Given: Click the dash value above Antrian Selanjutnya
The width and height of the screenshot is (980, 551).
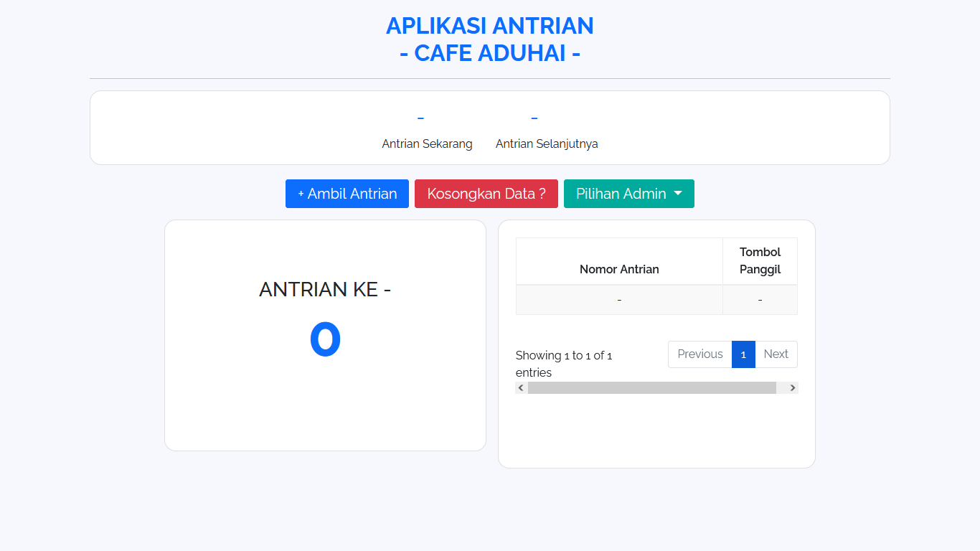Looking at the screenshot, I should 534,118.
